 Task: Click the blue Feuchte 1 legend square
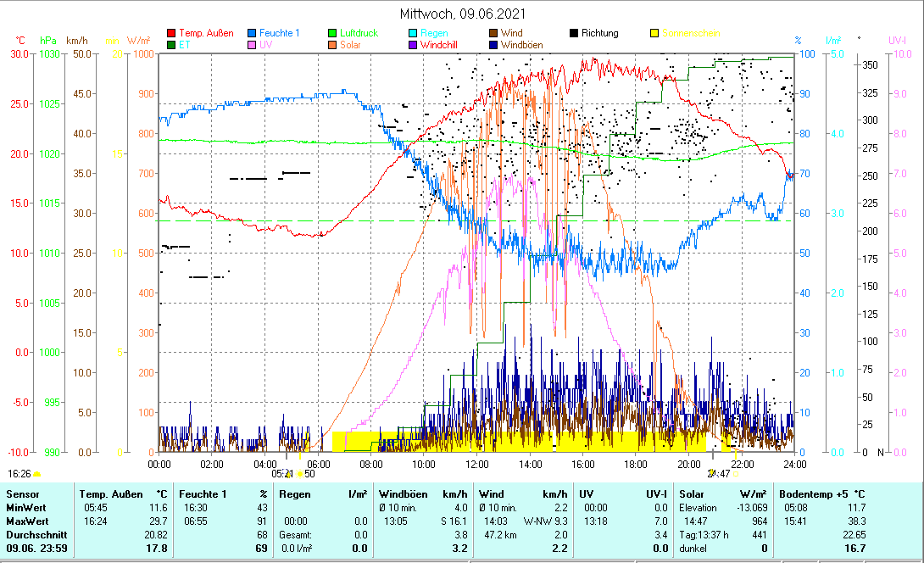253,33
